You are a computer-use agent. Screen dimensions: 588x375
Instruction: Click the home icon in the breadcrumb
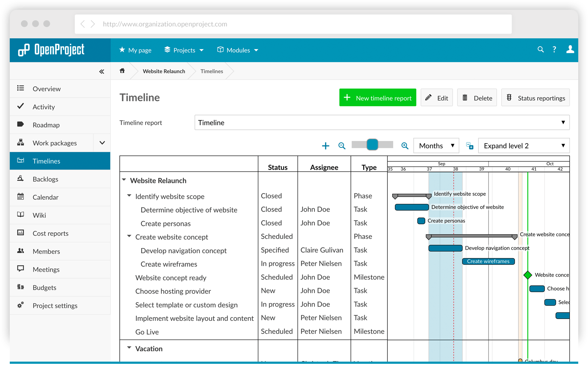[122, 71]
